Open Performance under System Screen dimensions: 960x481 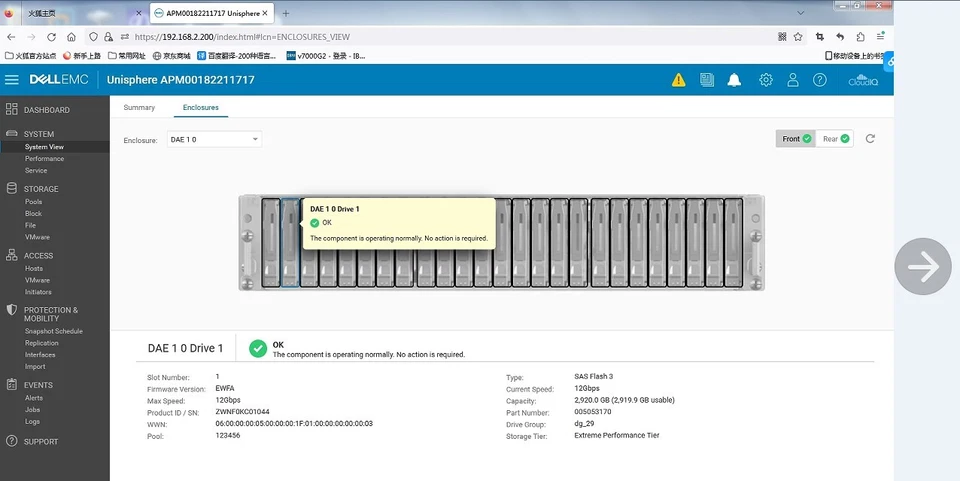click(44, 158)
